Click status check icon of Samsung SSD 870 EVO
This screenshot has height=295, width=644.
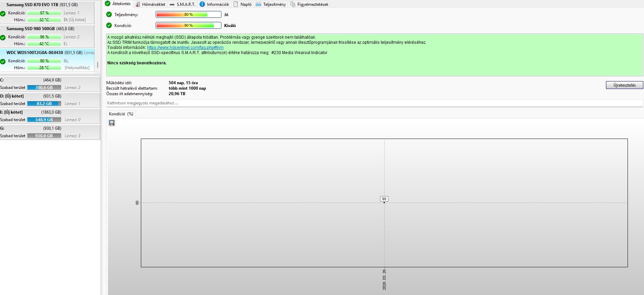(x=3, y=14)
